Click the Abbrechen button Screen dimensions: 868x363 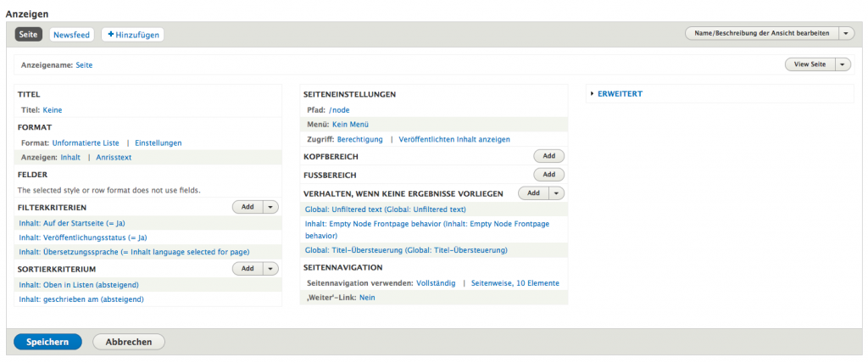click(129, 342)
